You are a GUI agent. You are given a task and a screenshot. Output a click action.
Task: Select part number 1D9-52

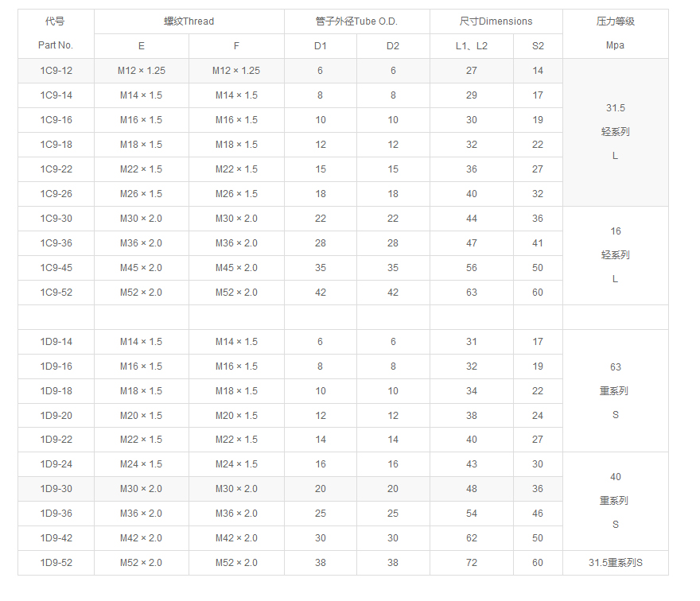point(56,563)
